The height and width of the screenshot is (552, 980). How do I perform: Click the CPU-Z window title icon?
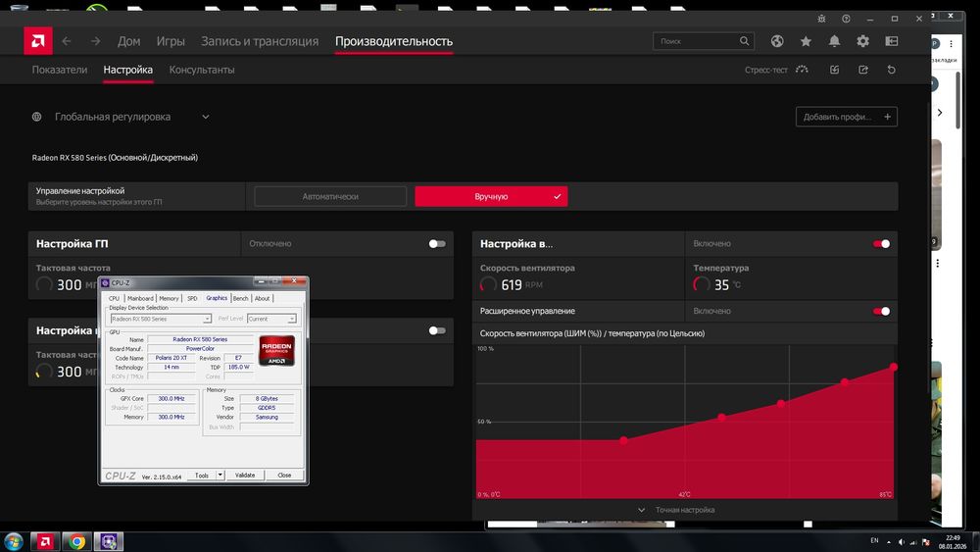tap(105, 282)
